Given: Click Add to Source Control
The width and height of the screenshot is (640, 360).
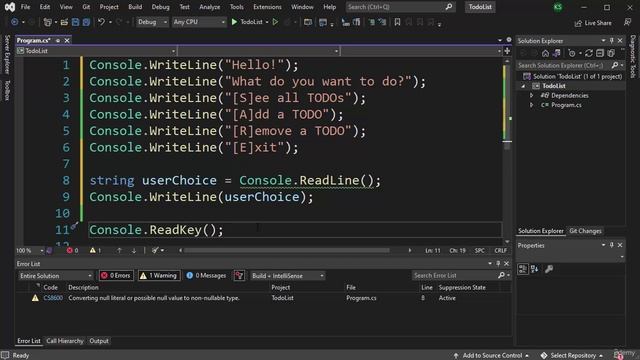Looking at the screenshot, I should coord(491,356).
